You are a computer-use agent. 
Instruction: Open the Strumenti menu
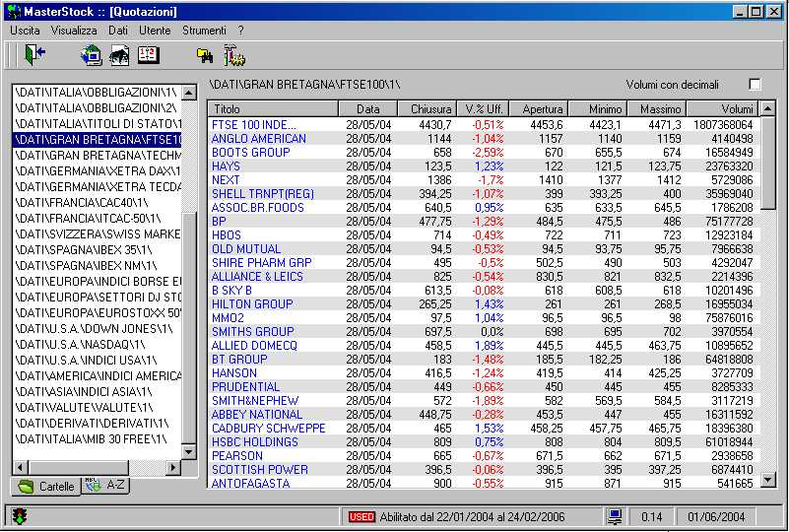click(x=204, y=31)
